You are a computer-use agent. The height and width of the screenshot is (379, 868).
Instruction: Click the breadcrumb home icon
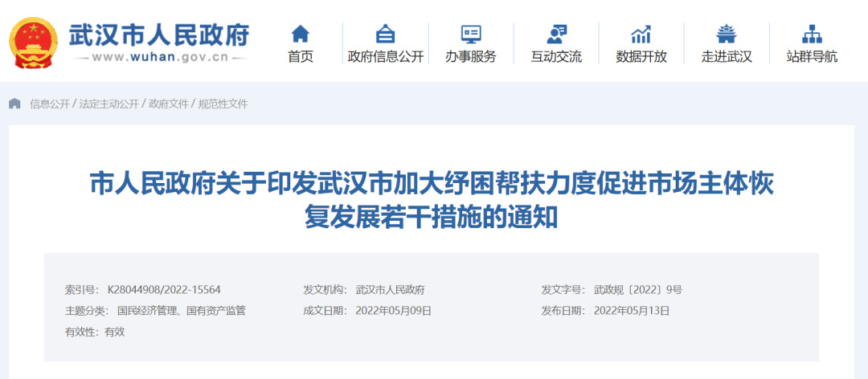coord(15,104)
